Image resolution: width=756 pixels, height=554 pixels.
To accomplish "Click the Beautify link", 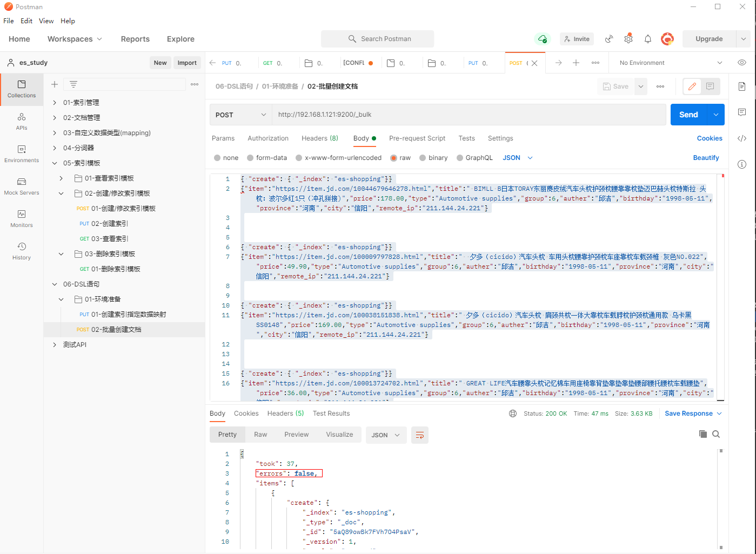I will pos(706,158).
